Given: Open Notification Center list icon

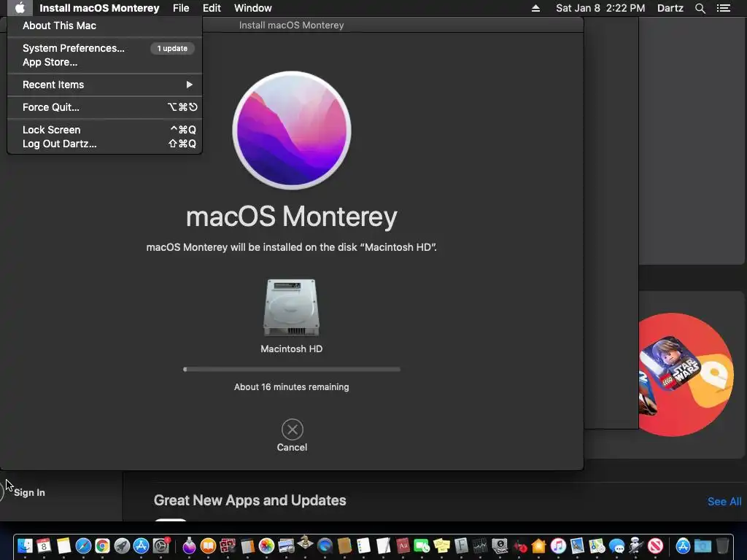Looking at the screenshot, I should click(x=723, y=8).
